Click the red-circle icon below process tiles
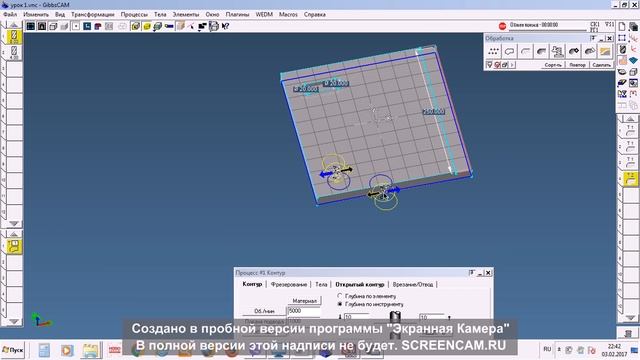Viewport: 640px width, 360px height. [497, 65]
